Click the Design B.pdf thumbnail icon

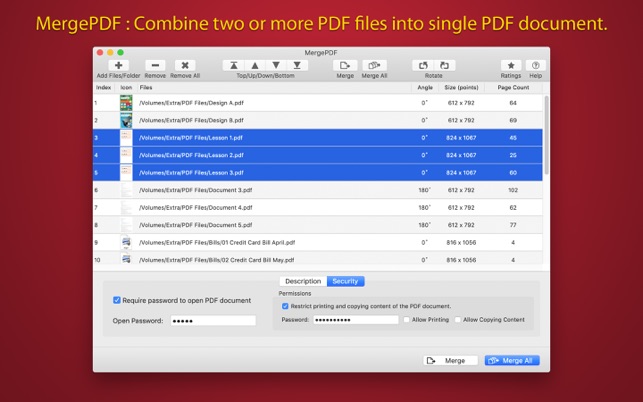[x=126, y=120]
